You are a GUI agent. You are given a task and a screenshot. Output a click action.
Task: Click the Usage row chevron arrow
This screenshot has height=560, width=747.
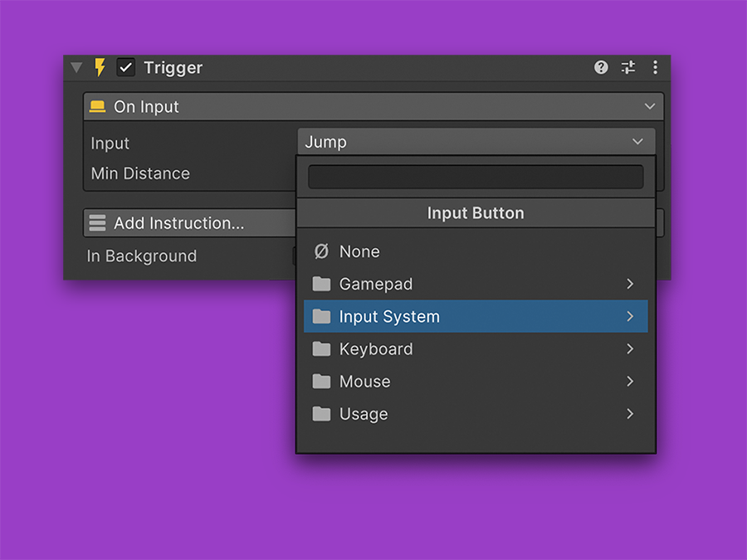[x=630, y=414]
